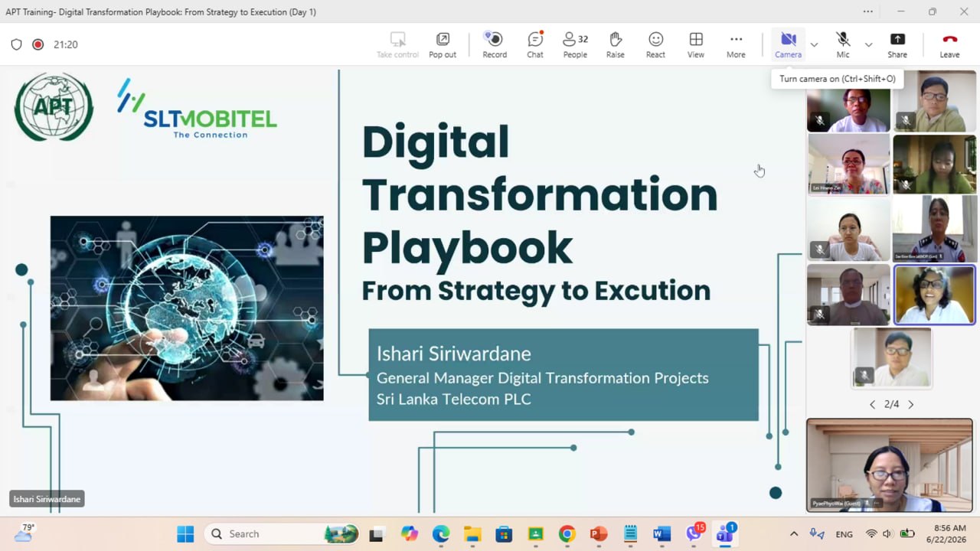This screenshot has width=980, height=551.
Task: Switch to Word in the taskbar
Action: (661, 534)
